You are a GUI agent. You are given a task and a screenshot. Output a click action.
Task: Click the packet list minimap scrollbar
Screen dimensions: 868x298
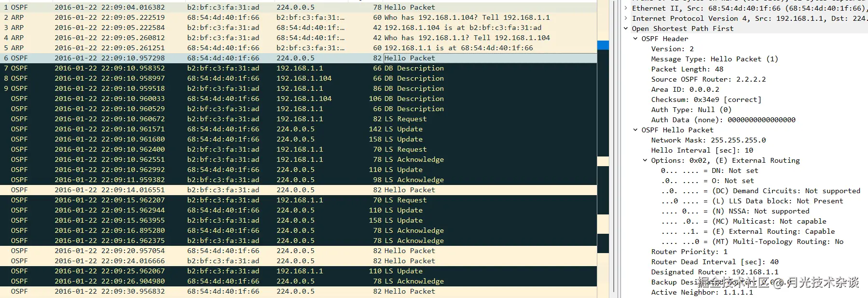point(603,149)
